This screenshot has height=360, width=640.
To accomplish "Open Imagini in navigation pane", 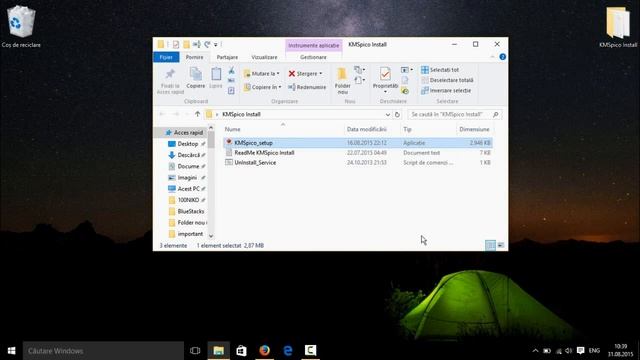I will pos(187,178).
